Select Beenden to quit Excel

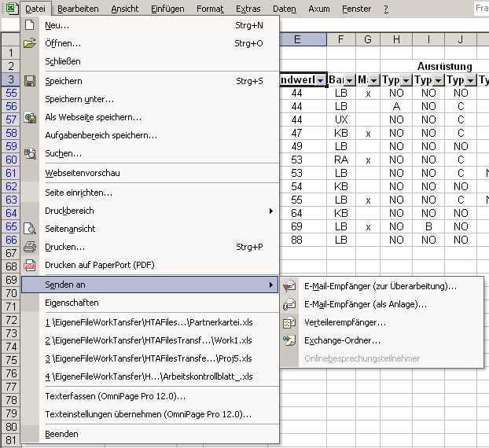[61, 433]
